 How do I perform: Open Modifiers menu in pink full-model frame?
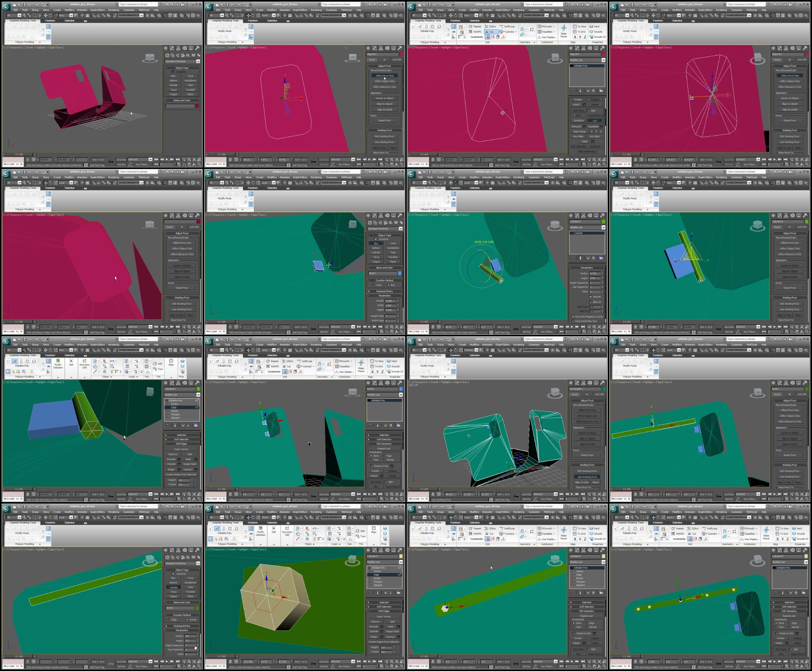69,10
